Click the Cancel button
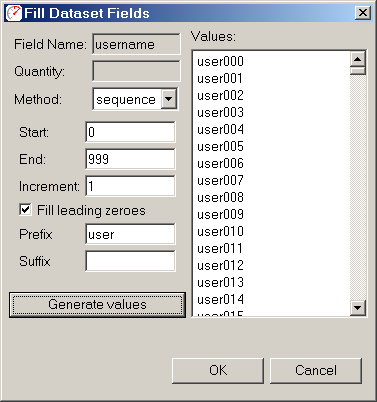377x402 pixels. 316,370
